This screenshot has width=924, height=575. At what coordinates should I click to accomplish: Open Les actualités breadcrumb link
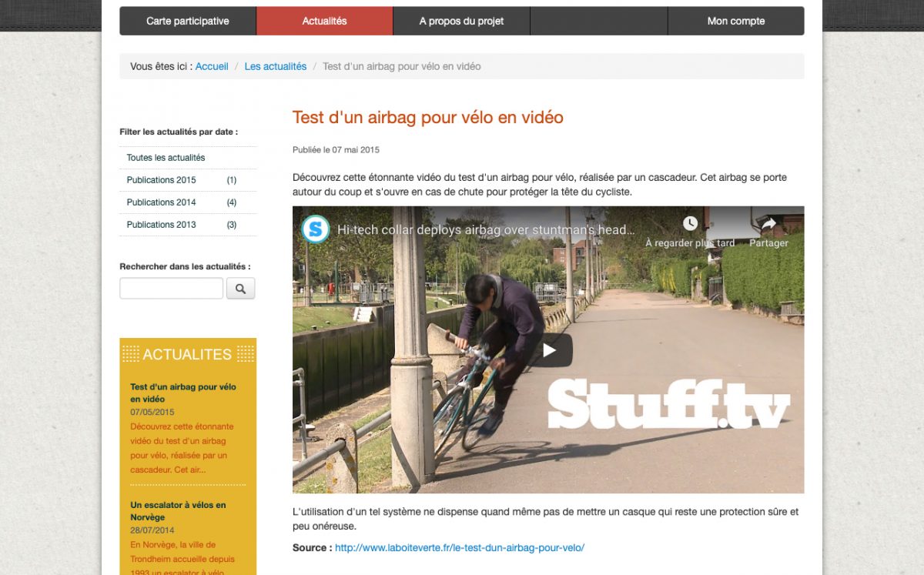click(x=276, y=66)
